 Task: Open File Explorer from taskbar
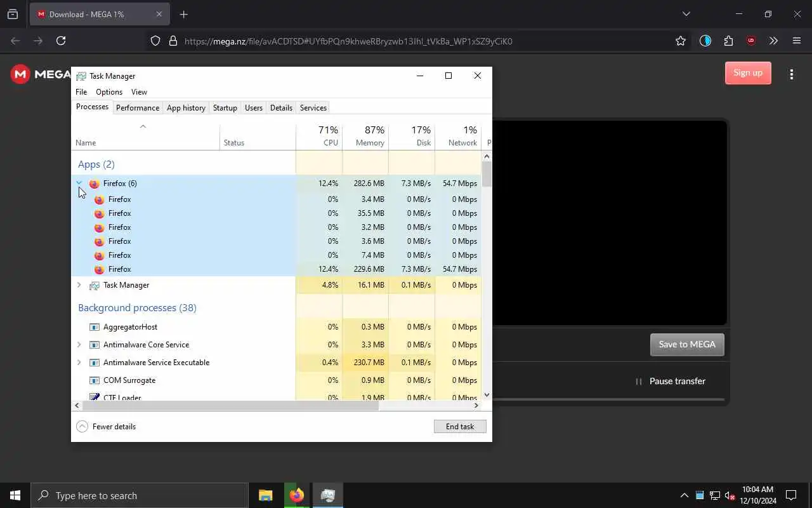click(x=265, y=495)
